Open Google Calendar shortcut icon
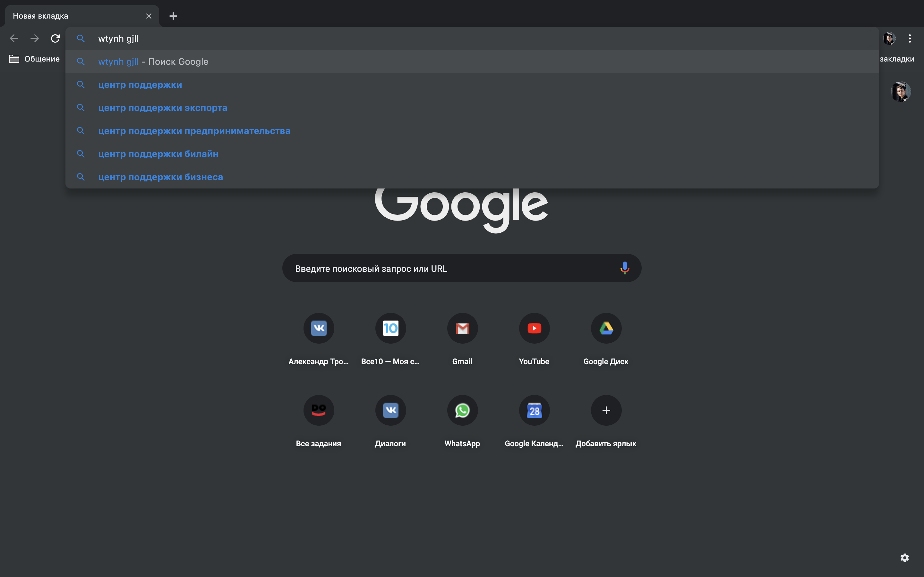Image resolution: width=924 pixels, height=577 pixels. click(534, 410)
